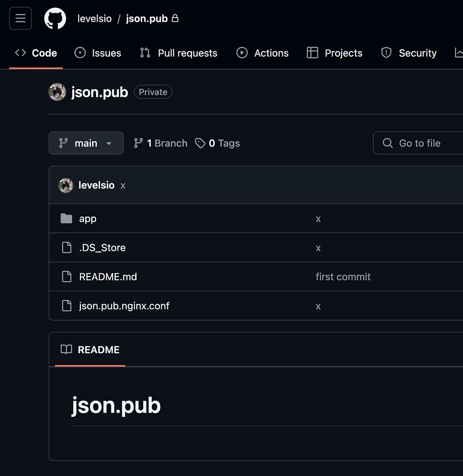
Task: Select the Projects tab
Action: (x=335, y=53)
